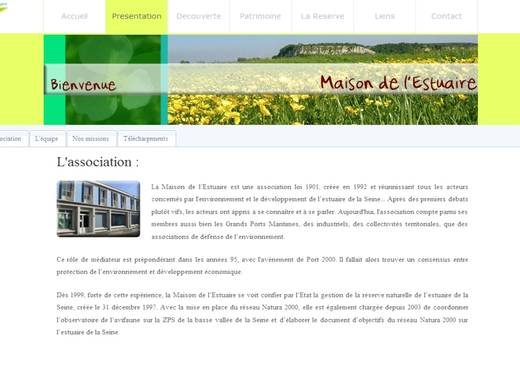520x367 pixels.
Task: Open the Téléchargements sub-tab
Action: pos(146,139)
